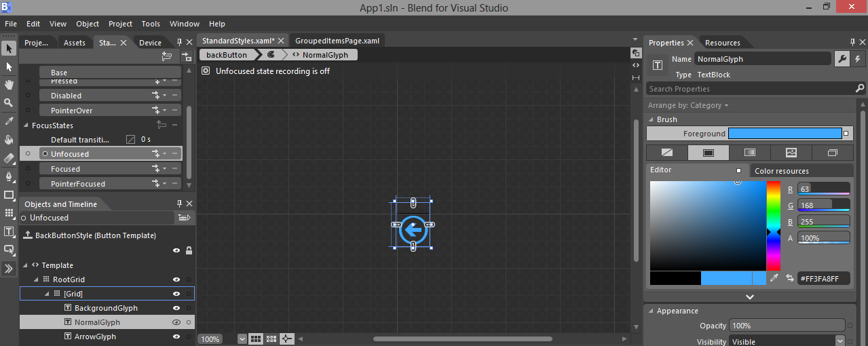Screen dimensions: 868x346
Task: Open the Arrange by Category dropdown
Action: (688, 105)
